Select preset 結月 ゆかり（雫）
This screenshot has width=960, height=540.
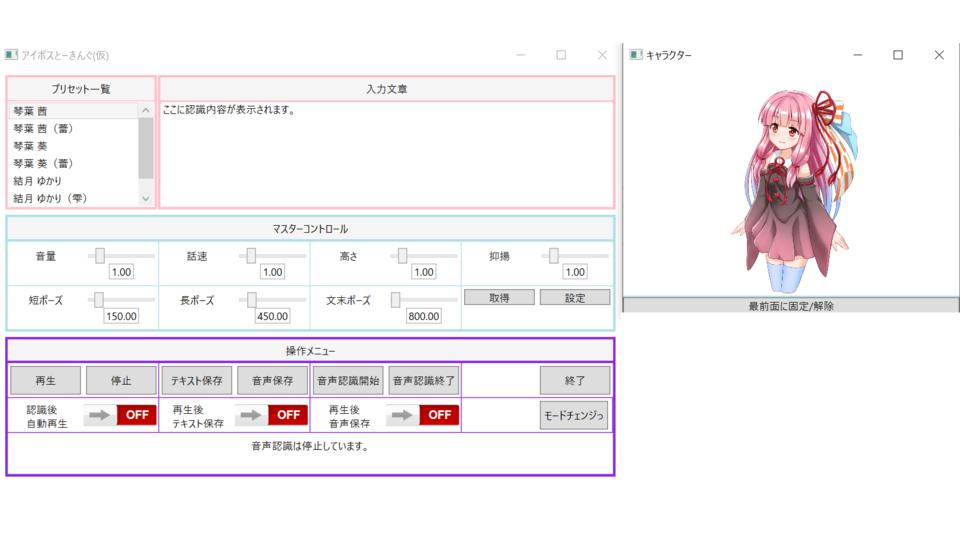point(73,198)
